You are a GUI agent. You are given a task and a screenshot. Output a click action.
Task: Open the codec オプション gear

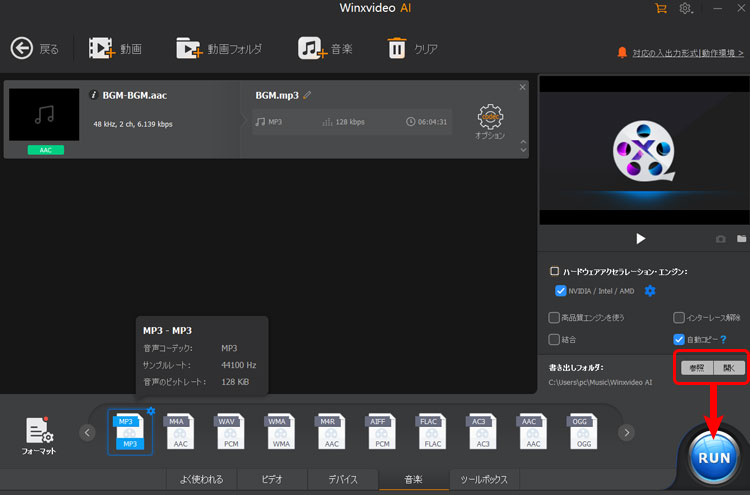tap(490, 117)
